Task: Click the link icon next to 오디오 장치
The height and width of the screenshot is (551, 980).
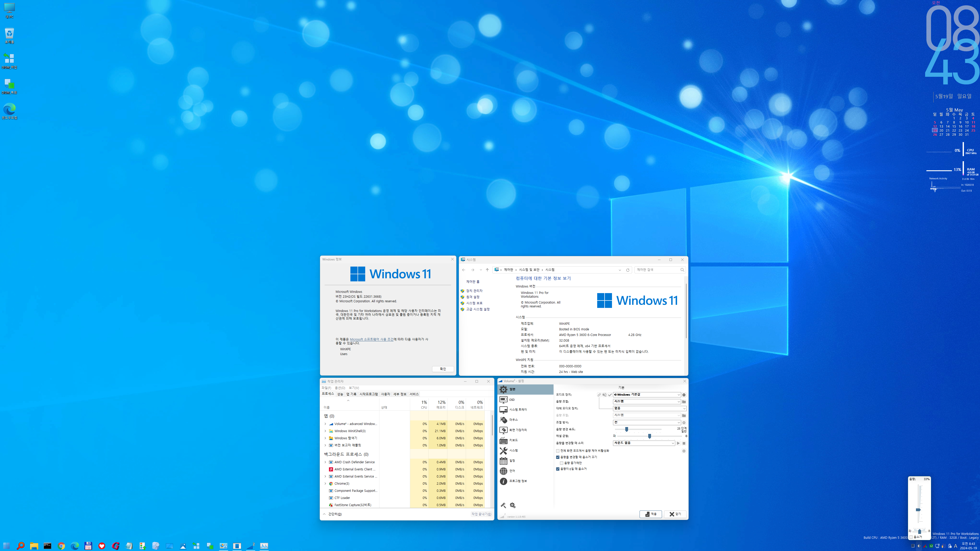Action: 599,395
